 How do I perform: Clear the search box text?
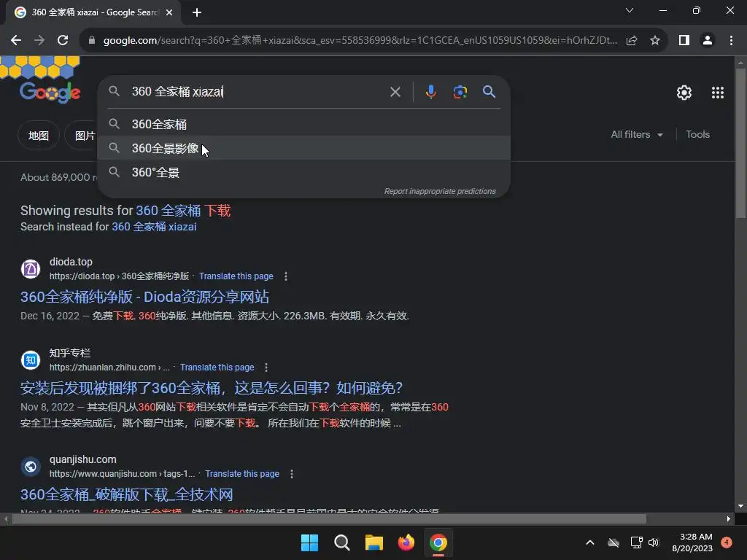(x=395, y=91)
